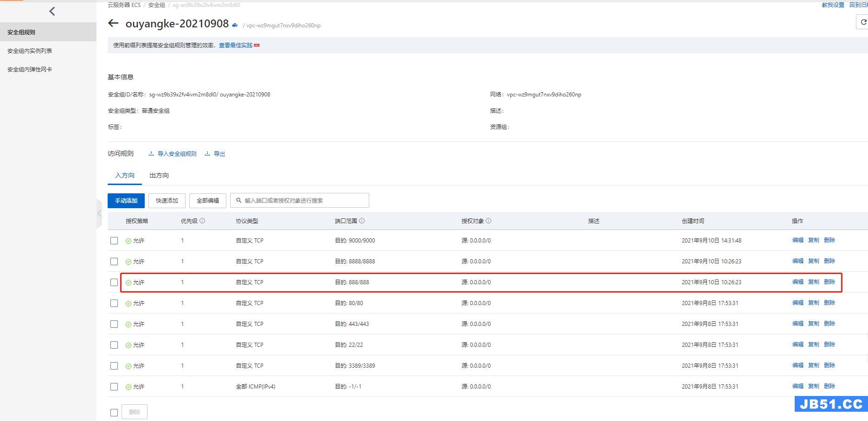
Task: Edit the 8888/8888 rule
Action: point(798,261)
